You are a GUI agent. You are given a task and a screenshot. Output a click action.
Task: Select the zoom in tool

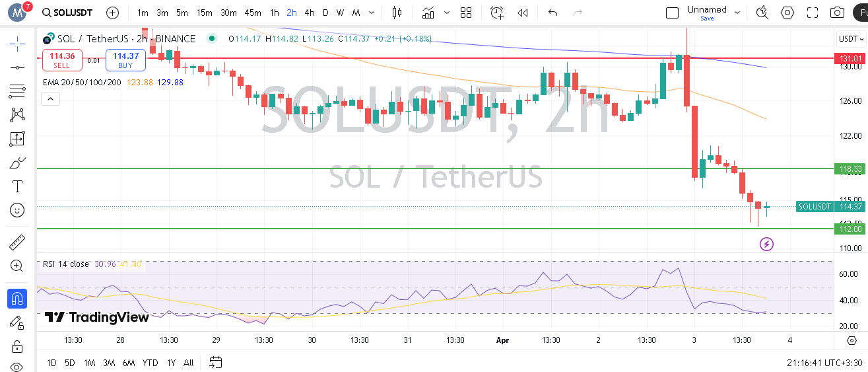click(x=17, y=266)
